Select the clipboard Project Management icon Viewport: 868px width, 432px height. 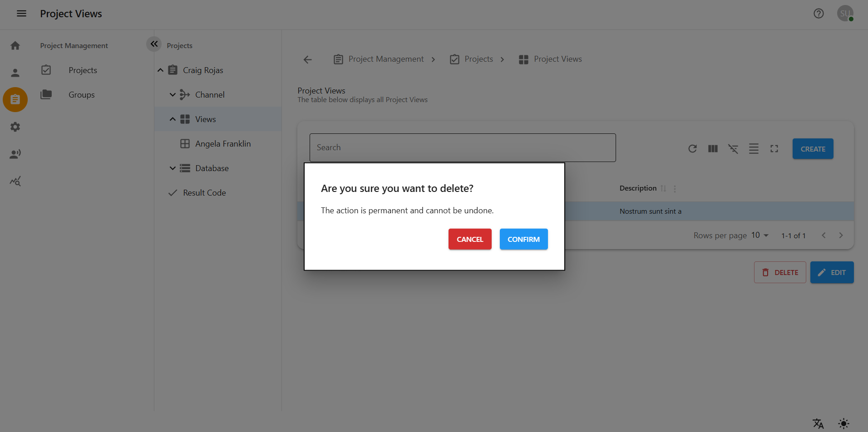click(x=15, y=99)
